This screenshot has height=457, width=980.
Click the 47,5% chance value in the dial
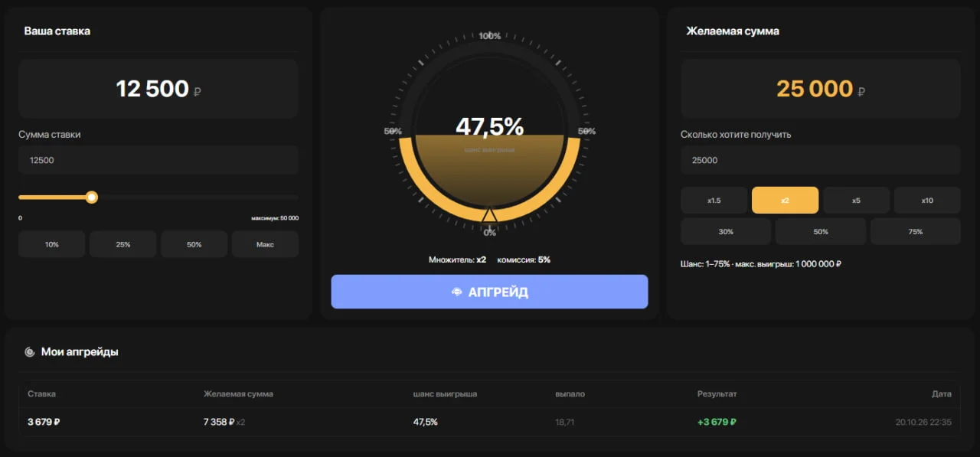coord(490,126)
